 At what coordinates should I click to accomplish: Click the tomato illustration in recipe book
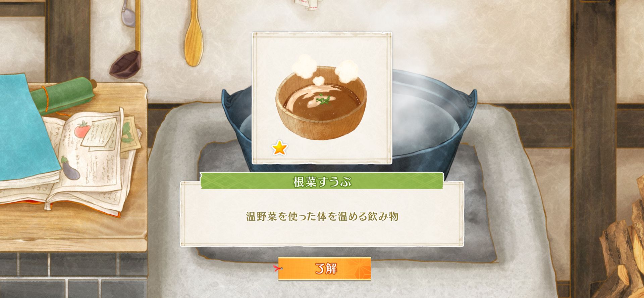pyautogui.click(x=82, y=129)
